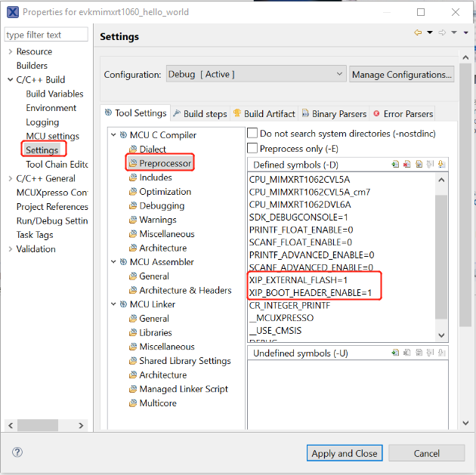Click the Apply and Close button
The image size is (476, 475).
pos(345,453)
